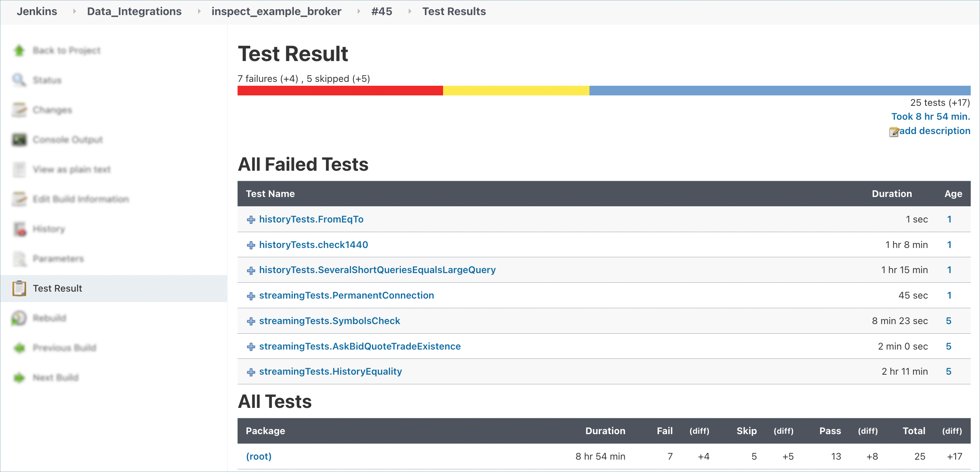Open streamingTests.PermanentConnection test link
980x472 pixels.
click(346, 295)
